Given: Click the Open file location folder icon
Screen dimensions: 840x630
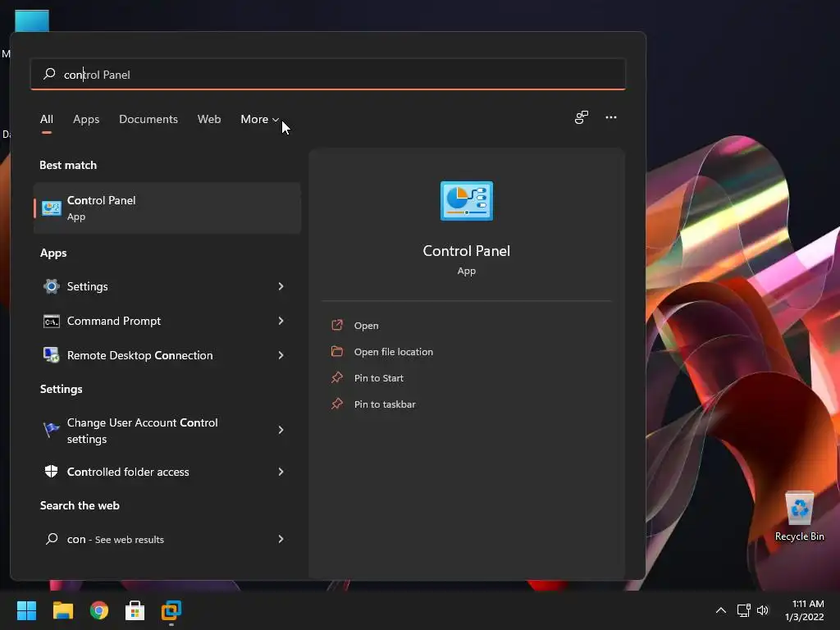Looking at the screenshot, I should pos(337,351).
